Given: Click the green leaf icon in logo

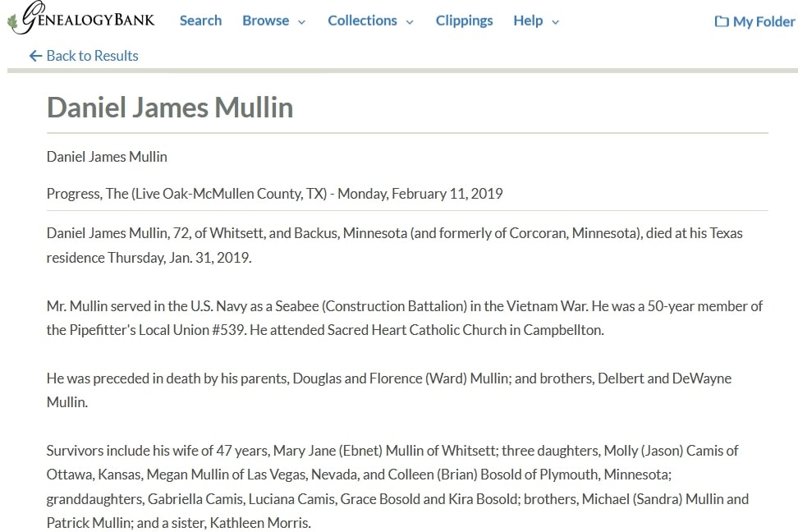Looking at the screenshot, I should [12, 21].
